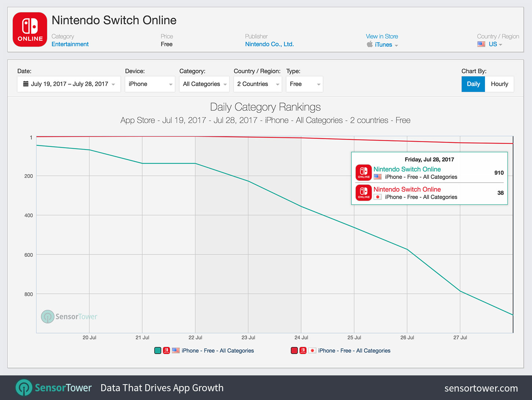Click the teal US series color swatch
Image resolution: width=532 pixels, height=400 pixels.
tap(158, 350)
